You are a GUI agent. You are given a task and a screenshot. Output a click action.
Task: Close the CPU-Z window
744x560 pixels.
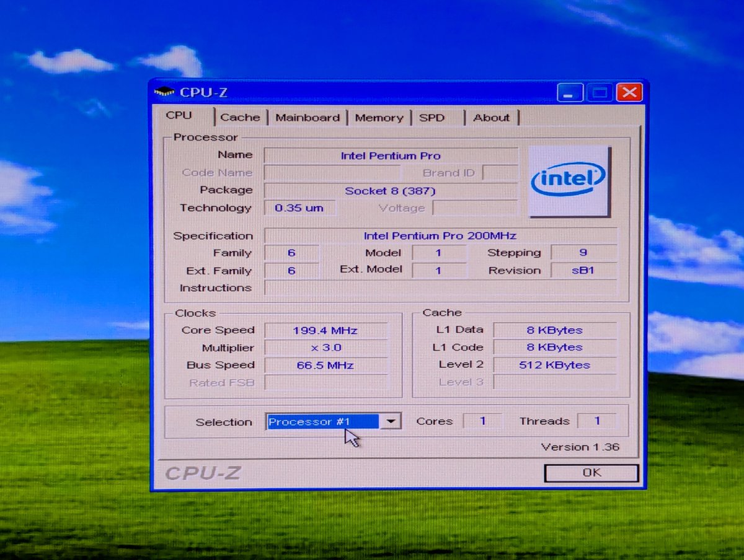(x=629, y=93)
